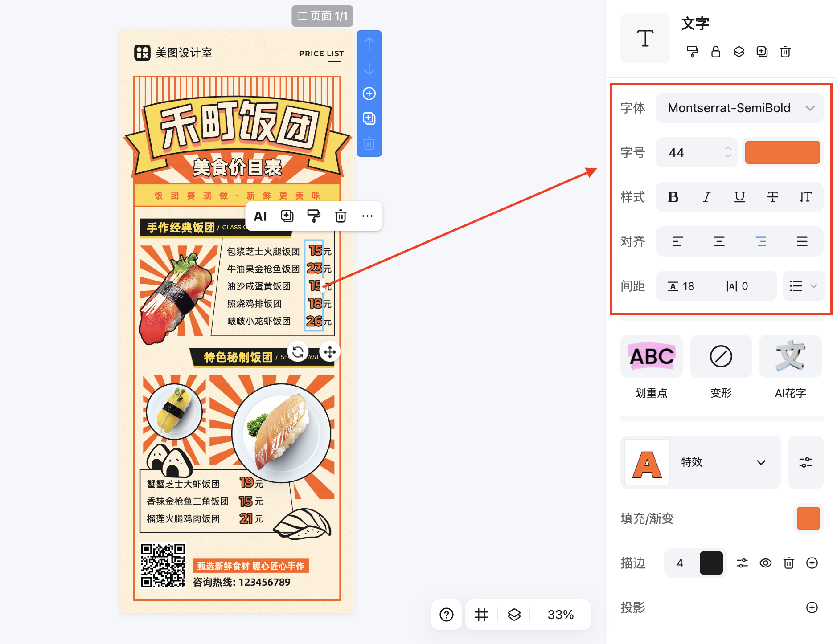Toggle underline text style
Screen dimensions: 837x644
[739, 197]
